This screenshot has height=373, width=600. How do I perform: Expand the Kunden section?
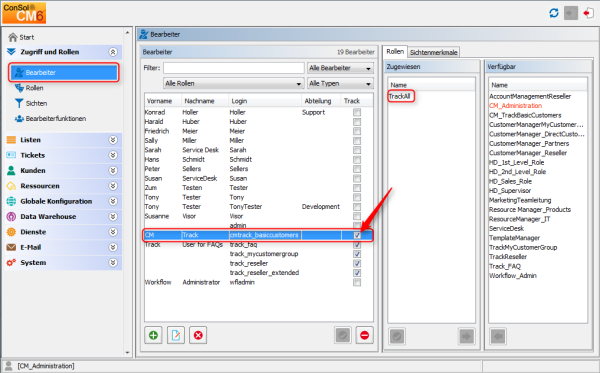[x=113, y=170]
